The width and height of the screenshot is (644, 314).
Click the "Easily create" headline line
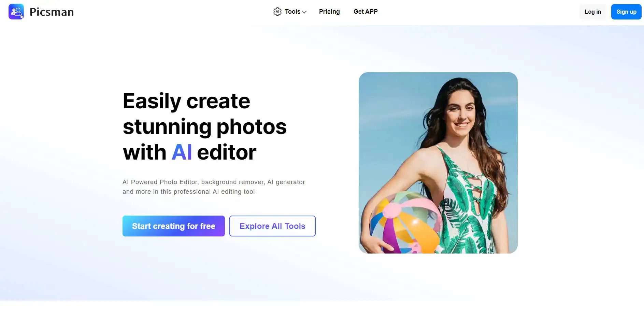(186, 101)
